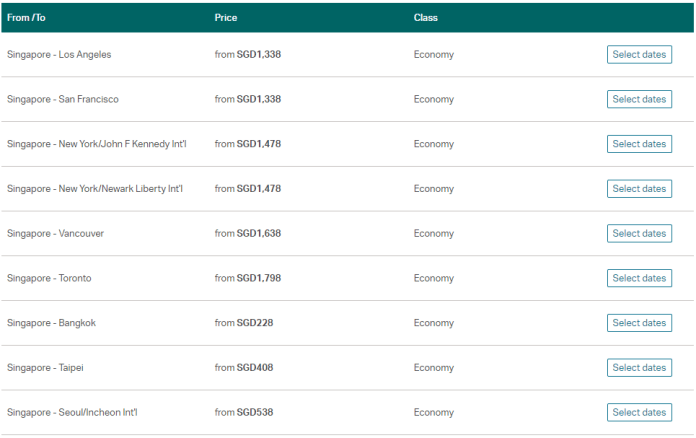Click the SGD1,798 price for Toronto

[x=259, y=278]
